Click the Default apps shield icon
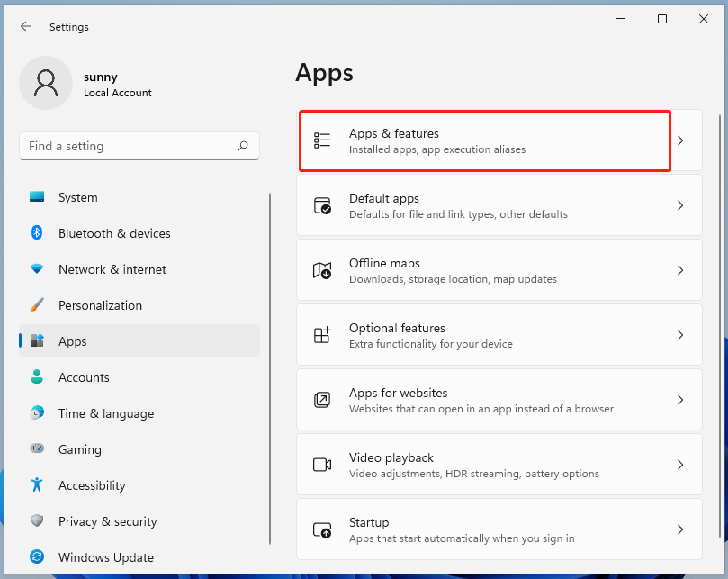Image resolution: width=728 pixels, height=579 pixels. pyautogui.click(x=322, y=205)
